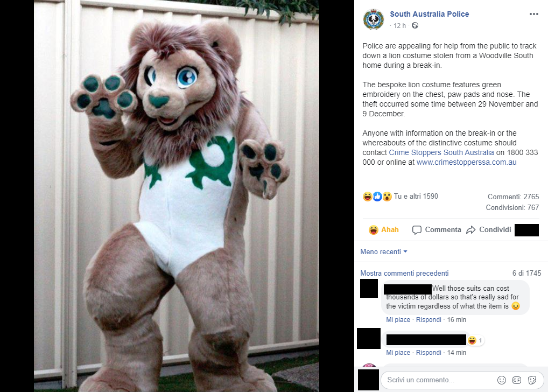
Task: Click the reaction emoji summary icons
Action: click(377, 197)
